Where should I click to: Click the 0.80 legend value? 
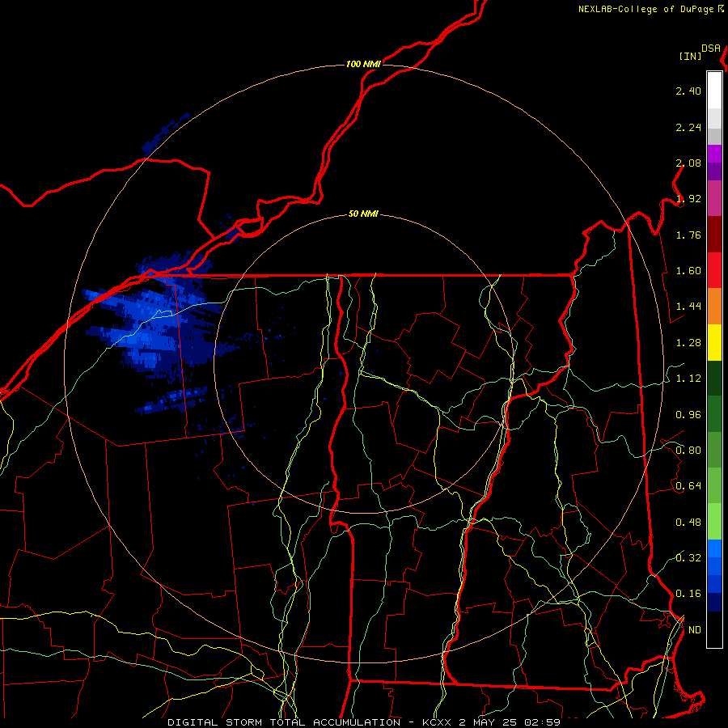(x=688, y=451)
